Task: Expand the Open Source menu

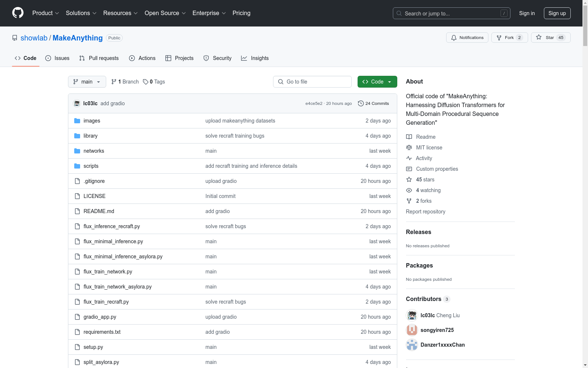Action: (x=165, y=13)
